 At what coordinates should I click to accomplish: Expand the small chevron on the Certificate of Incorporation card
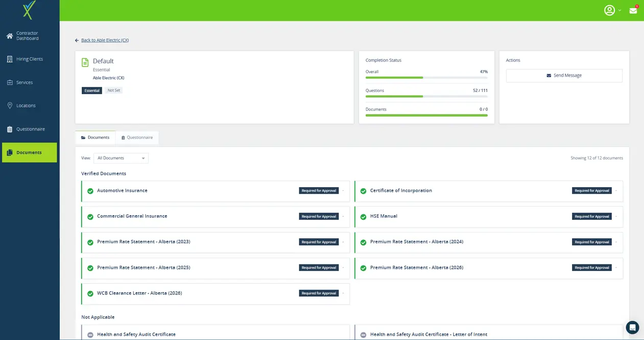point(616,191)
